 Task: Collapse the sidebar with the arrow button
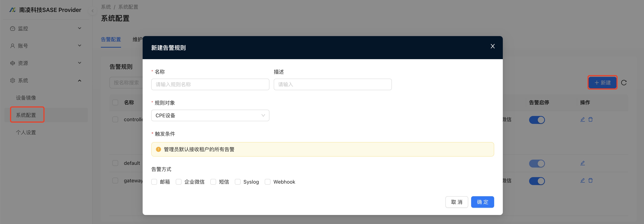tap(93, 11)
